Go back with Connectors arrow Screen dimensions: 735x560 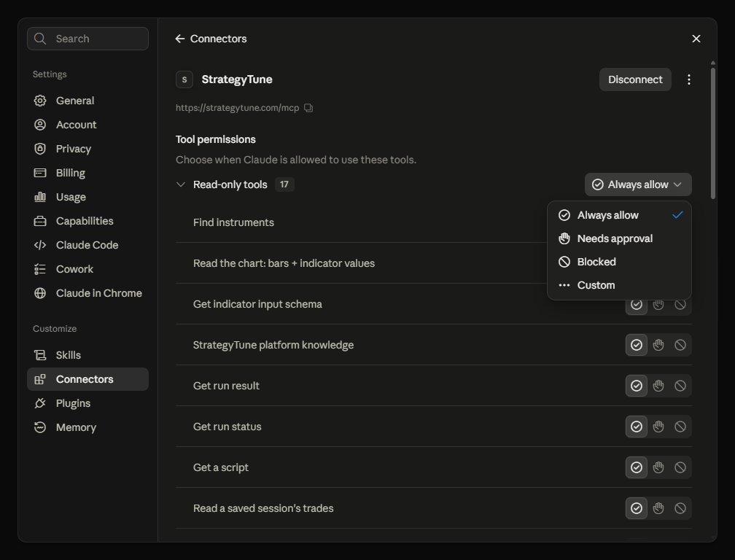[x=180, y=39]
